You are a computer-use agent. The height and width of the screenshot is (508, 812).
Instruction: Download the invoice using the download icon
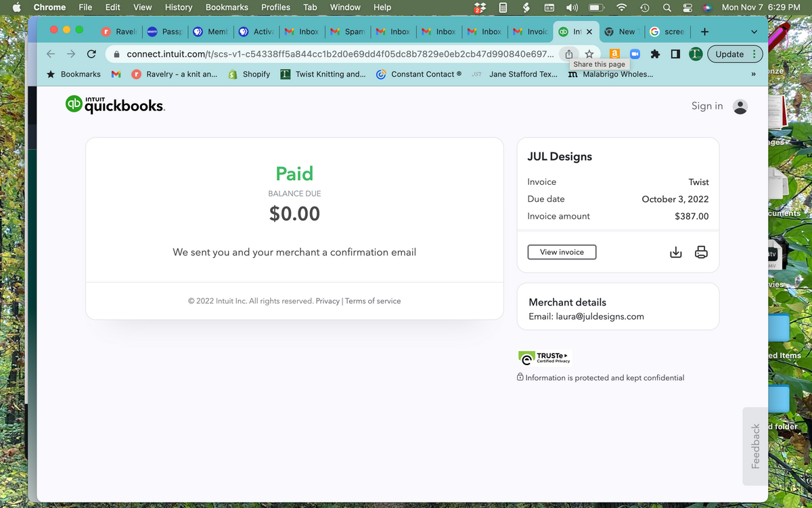point(675,253)
